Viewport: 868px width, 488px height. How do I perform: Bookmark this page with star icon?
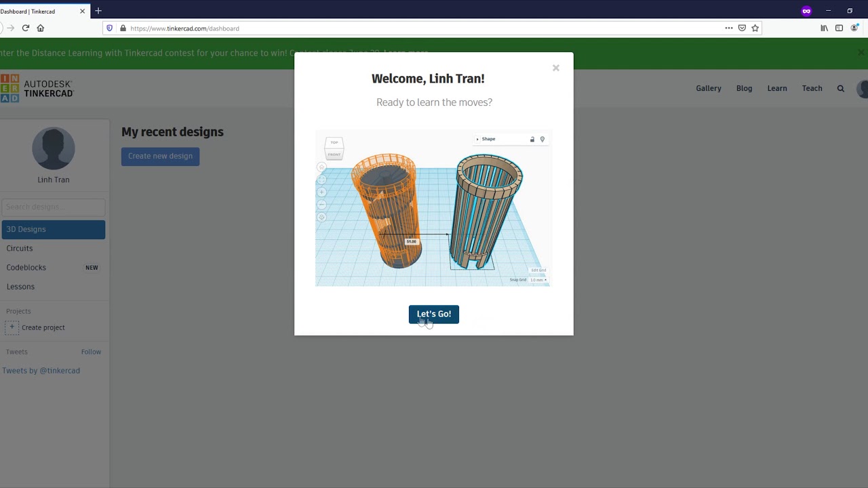tap(755, 28)
